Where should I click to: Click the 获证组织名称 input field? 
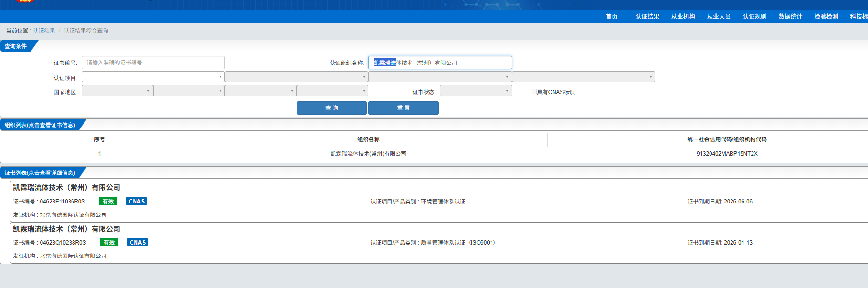(x=440, y=63)
